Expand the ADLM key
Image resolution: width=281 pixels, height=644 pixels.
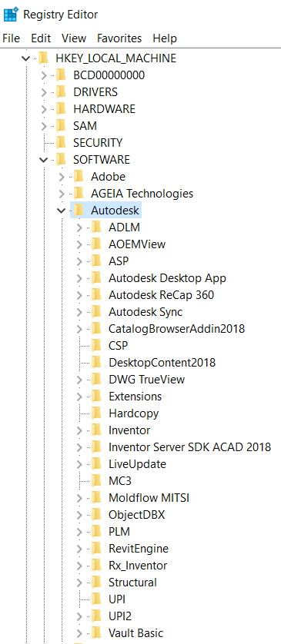click(x=79, y=227)
